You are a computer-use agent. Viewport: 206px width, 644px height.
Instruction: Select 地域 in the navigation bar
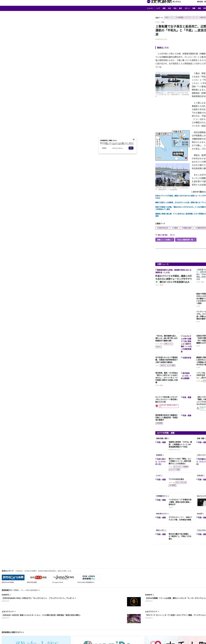click(199, 8)
